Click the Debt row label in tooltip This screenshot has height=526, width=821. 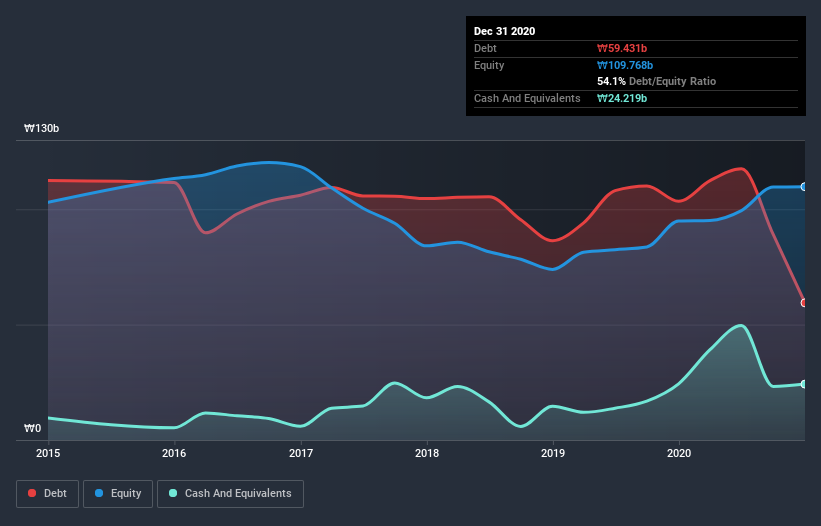(x=485, y=48)
